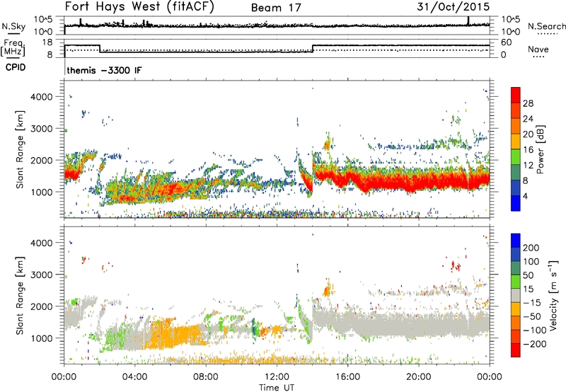Click the "CPID" label
This screenshot has width=566, height=392.
point(16,67)
